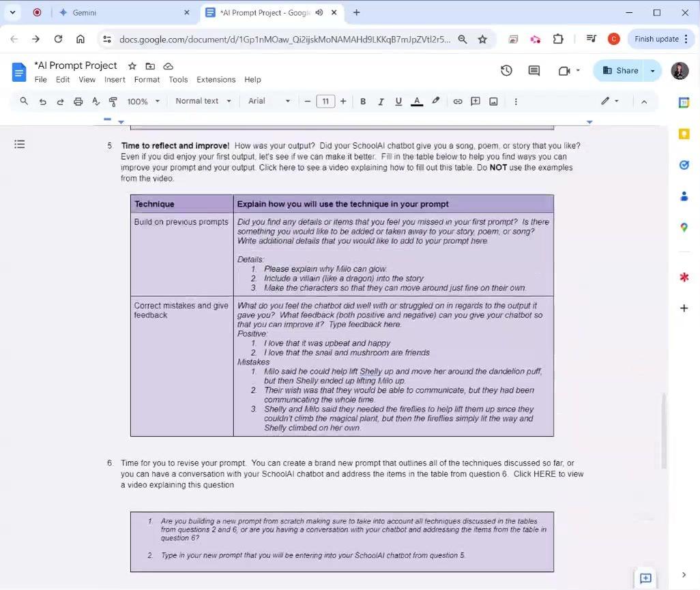
Task: Add a comment from the toolbar
Action: coord(476,102)
